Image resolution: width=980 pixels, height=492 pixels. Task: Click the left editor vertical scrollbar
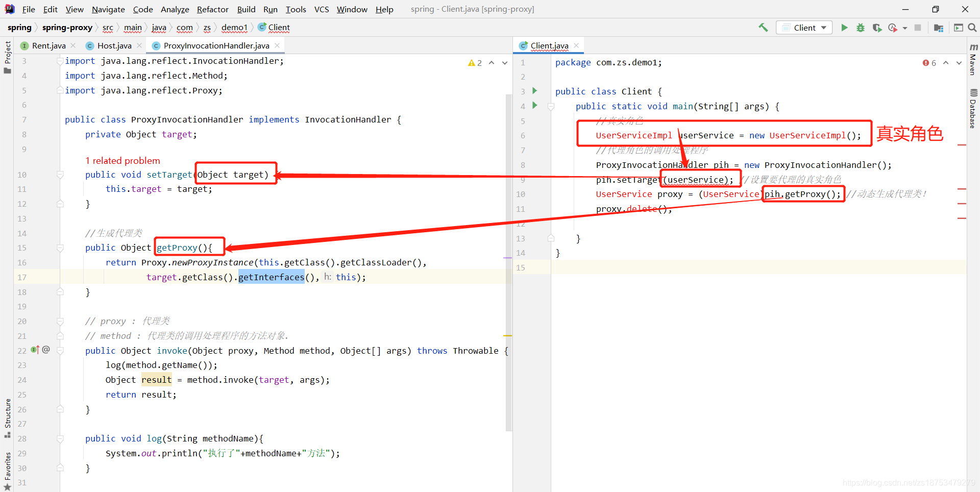click(x=509, y=262)
